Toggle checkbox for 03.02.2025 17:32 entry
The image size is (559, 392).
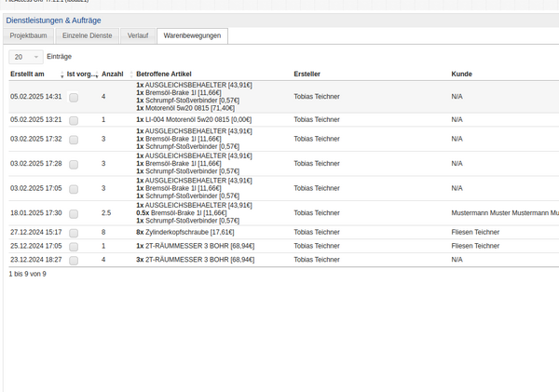coord(74,139)
